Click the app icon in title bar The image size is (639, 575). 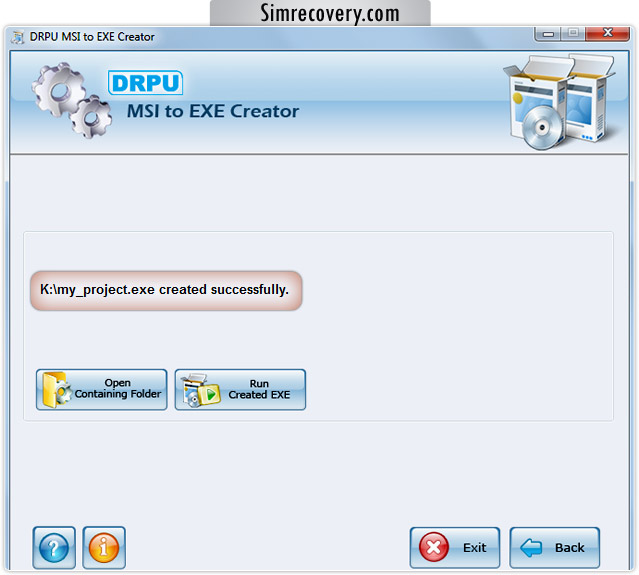point(18,37)
